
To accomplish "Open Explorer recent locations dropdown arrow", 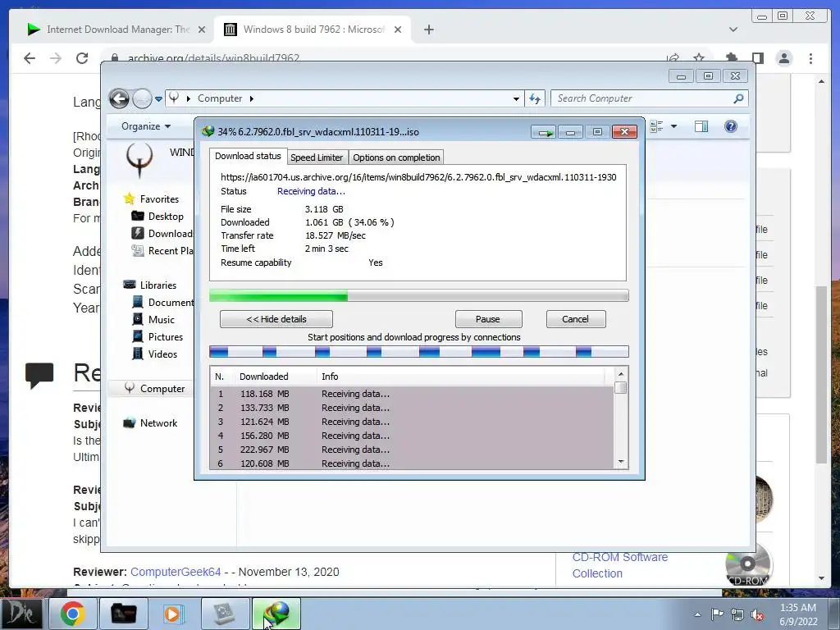I will (x=158, y=99).
